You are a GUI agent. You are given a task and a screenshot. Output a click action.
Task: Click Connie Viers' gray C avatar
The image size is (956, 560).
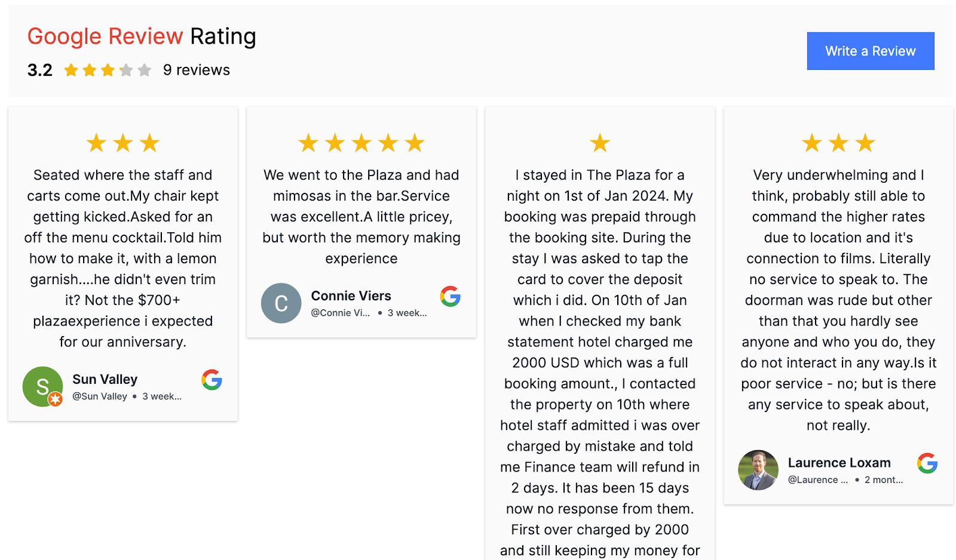click(x=281, y=303)
